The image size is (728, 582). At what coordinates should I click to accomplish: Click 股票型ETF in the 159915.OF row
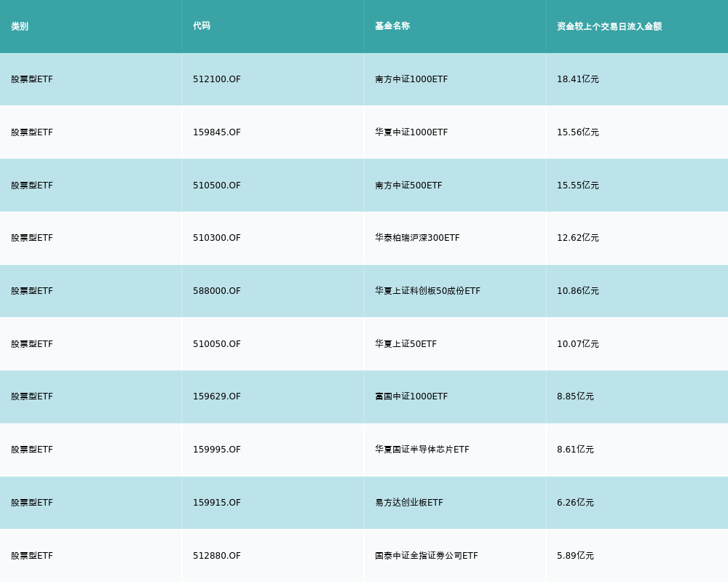(x=32, y=503)
